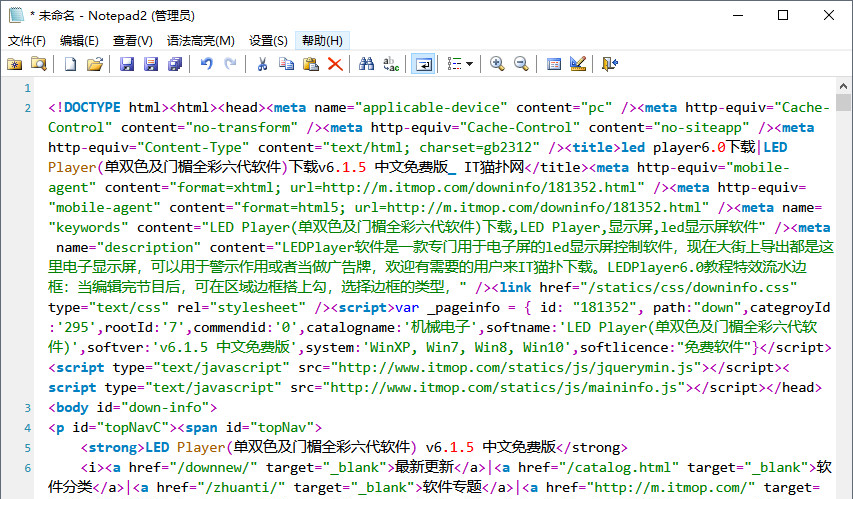
Task: Open the 语法高亮(M) menu
Action: (201, 41)
